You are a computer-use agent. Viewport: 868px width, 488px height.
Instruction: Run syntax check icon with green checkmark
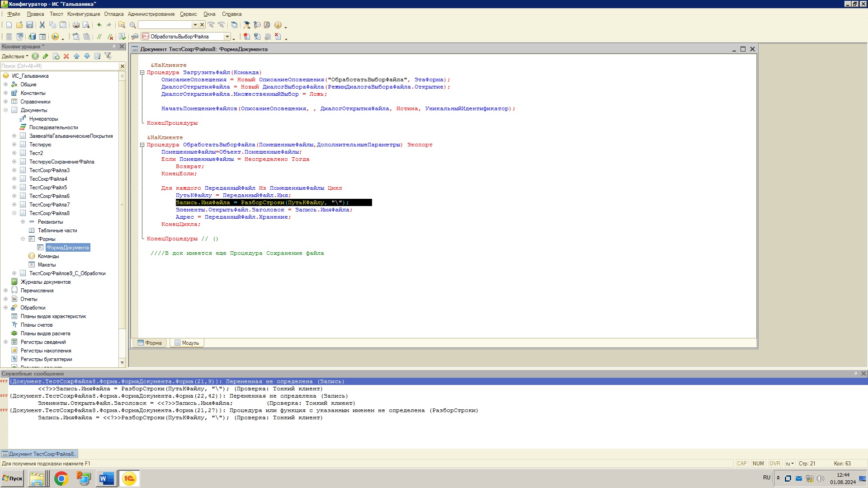(122, 37)
